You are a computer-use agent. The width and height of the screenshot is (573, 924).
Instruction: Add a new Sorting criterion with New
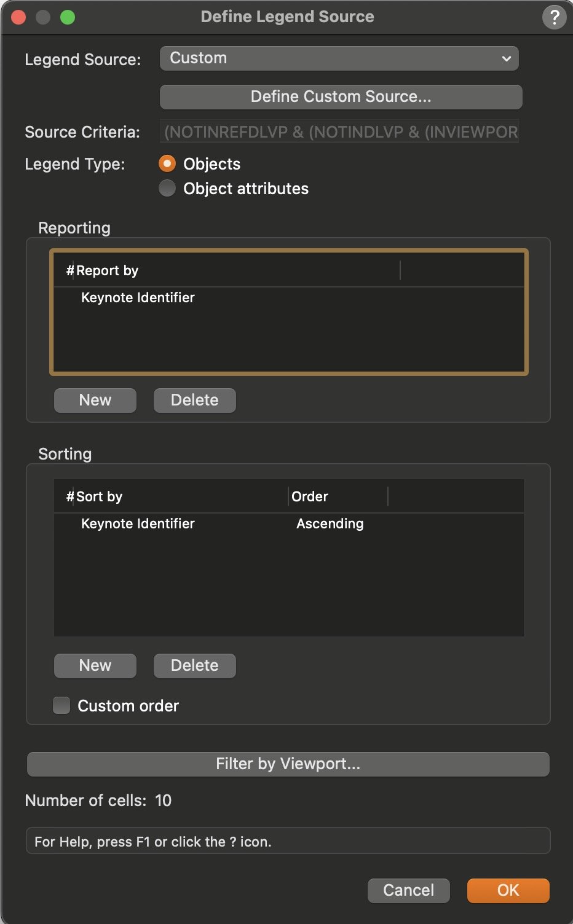pos(95,665)
